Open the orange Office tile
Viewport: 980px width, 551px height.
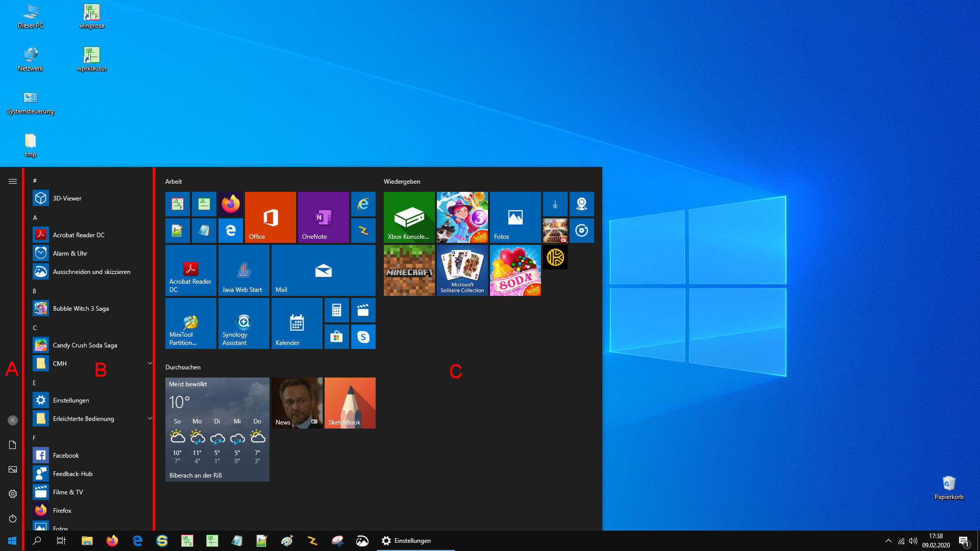[271, 217]
